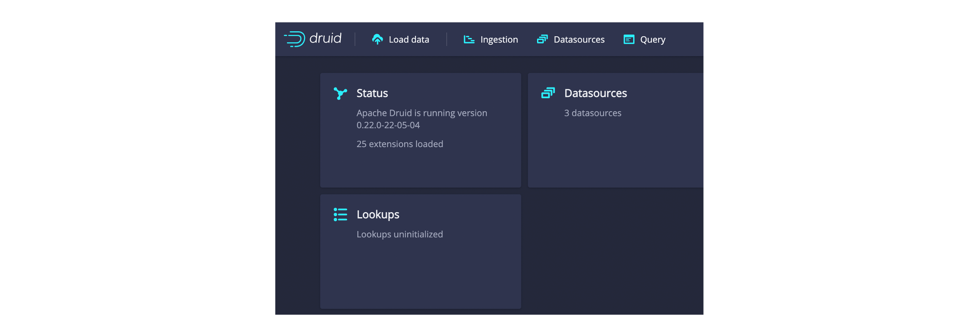
Task: Click the 'Lookups uninitialized' text
Action: pos(400,234)
